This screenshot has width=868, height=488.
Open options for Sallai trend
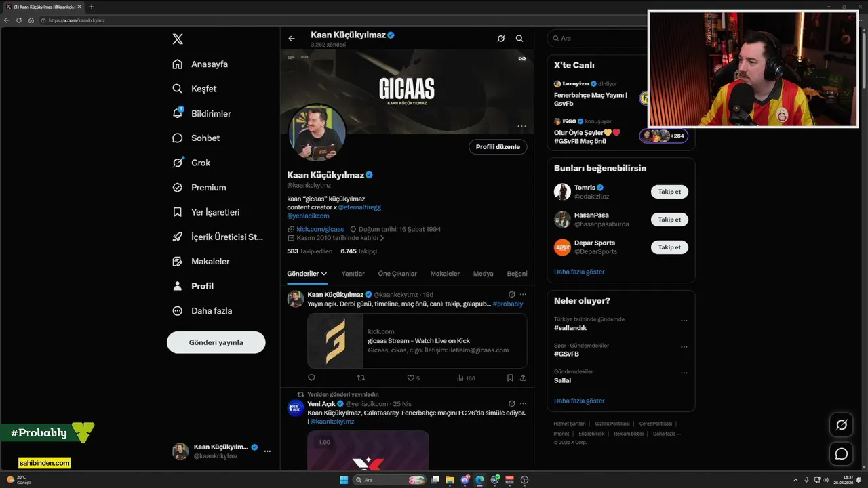(684, 373)
